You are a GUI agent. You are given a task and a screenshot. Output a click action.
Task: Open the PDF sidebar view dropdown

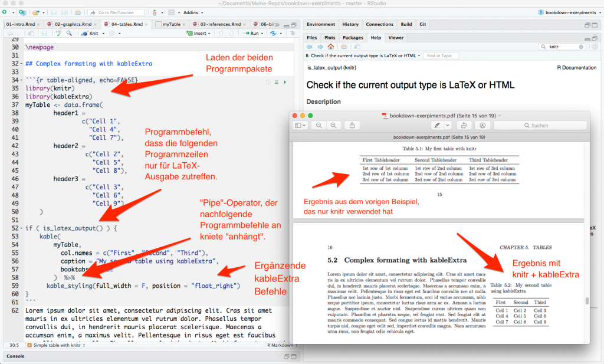pos(300,126)
